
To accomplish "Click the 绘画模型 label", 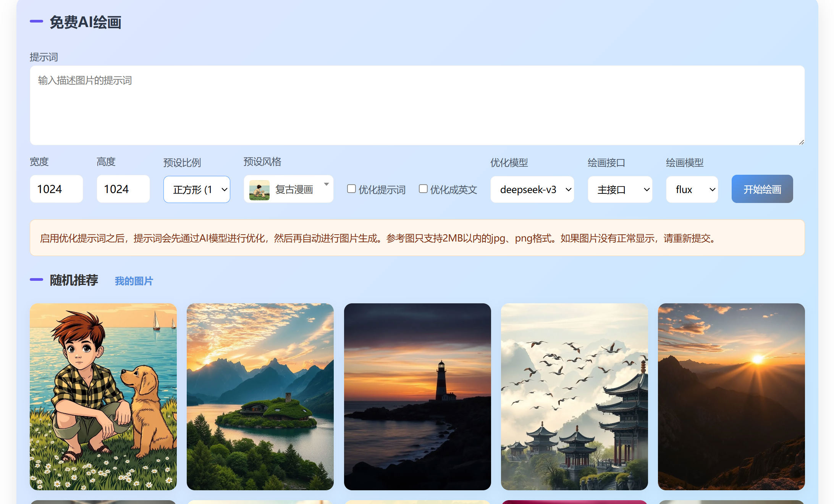I will click(685, 163).
